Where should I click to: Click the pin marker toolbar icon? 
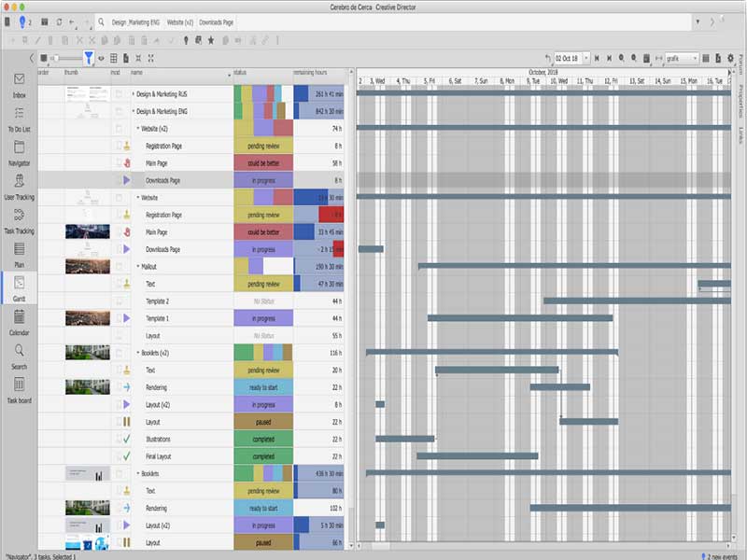tap(186, 40)
